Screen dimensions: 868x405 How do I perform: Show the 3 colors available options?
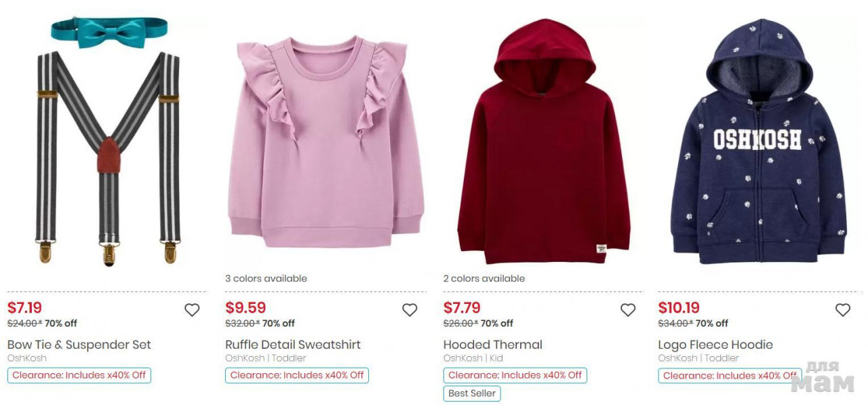click(266, 279)
